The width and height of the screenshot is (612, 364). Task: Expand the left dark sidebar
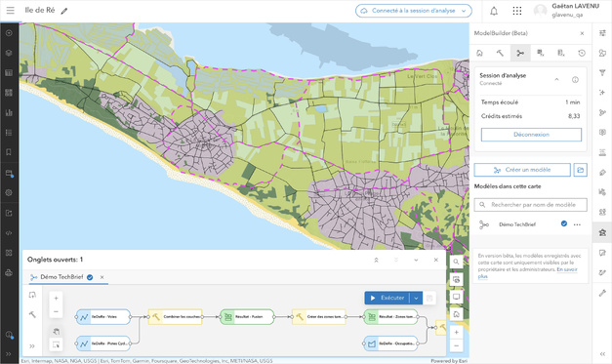pyautogui.click(x=9, y=354)
